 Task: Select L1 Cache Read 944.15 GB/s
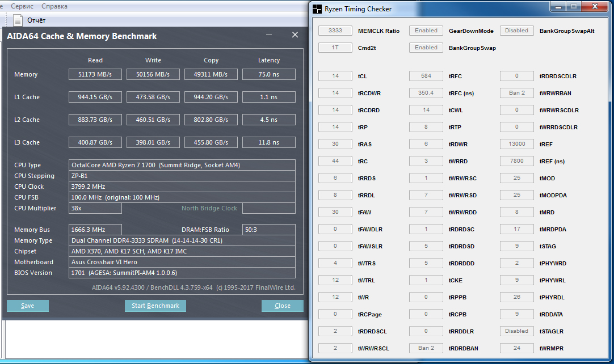coord(95,97)
